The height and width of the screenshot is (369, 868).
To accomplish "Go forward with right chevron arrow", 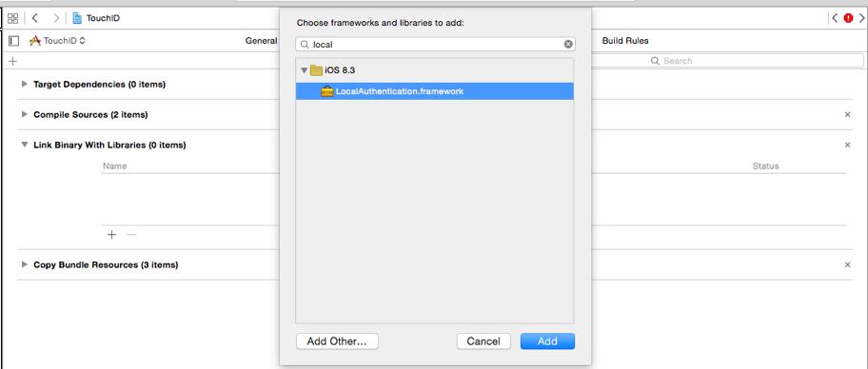I will click(56, 18).
